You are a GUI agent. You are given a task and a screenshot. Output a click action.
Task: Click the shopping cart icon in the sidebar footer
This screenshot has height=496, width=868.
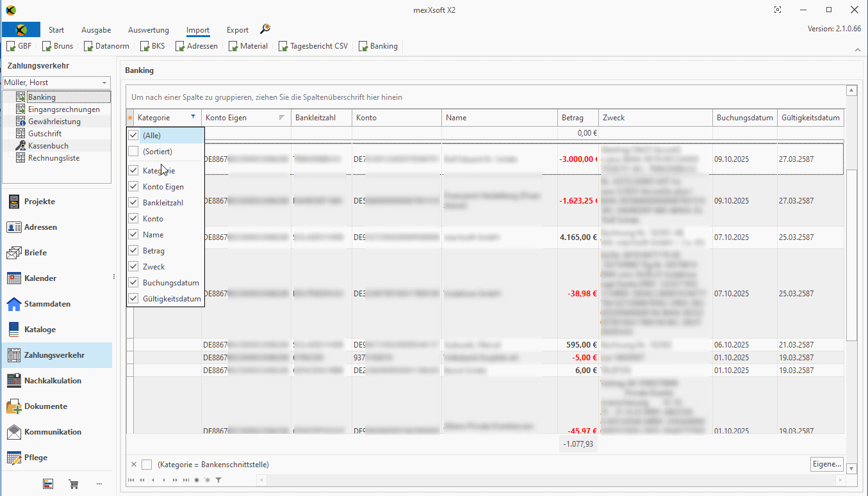pyautogui.click(x=73, y=484)
